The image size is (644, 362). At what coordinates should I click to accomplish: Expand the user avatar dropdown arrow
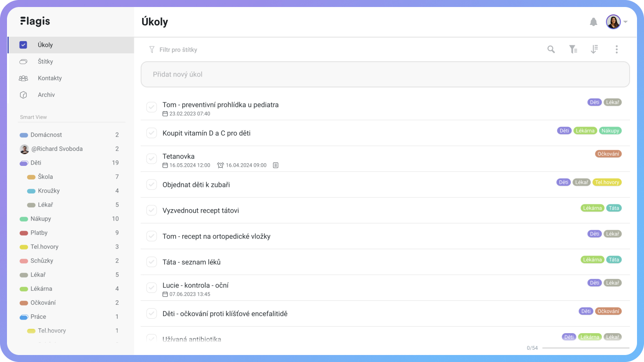pos(626,22)
